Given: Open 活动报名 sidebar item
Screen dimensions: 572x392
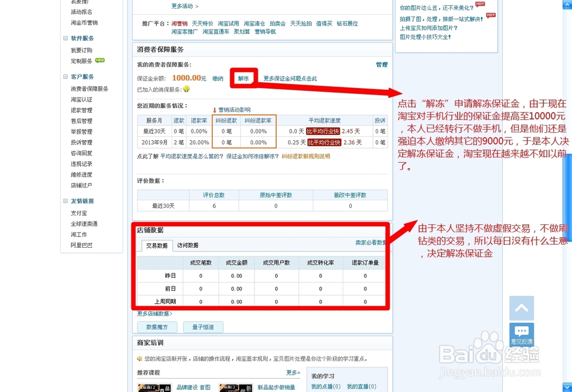Looking at the screenshot, I should coord(81,12).
